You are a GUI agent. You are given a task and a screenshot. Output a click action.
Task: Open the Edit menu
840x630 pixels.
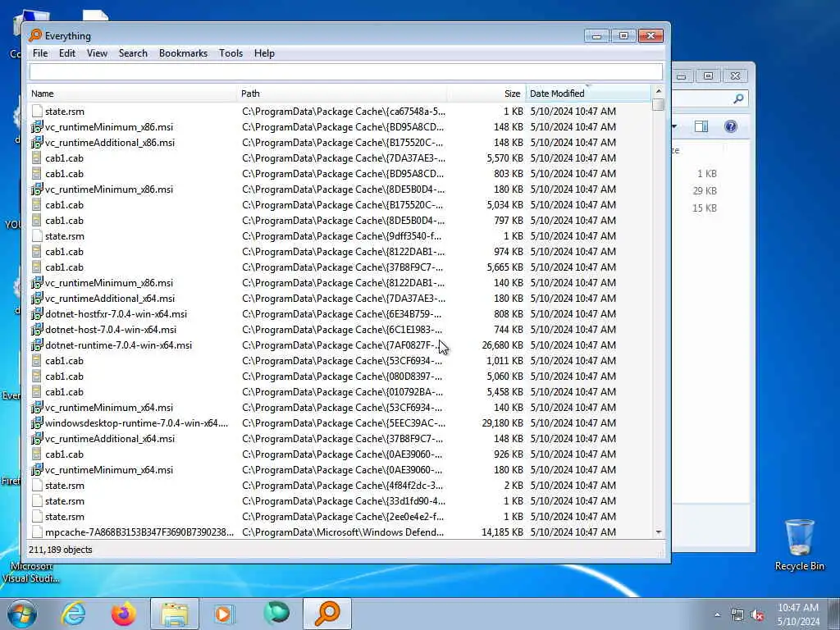pyautogui.click(x=67, y=53)
